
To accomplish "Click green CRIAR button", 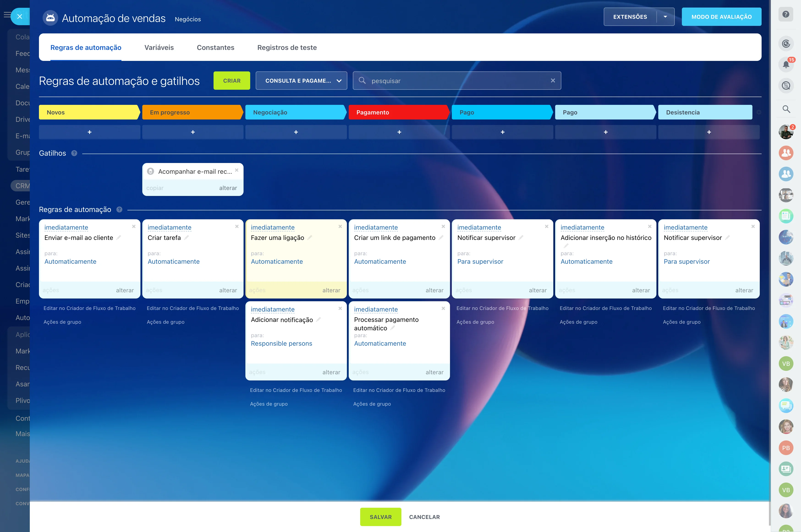I will click(x=232, y=81).
